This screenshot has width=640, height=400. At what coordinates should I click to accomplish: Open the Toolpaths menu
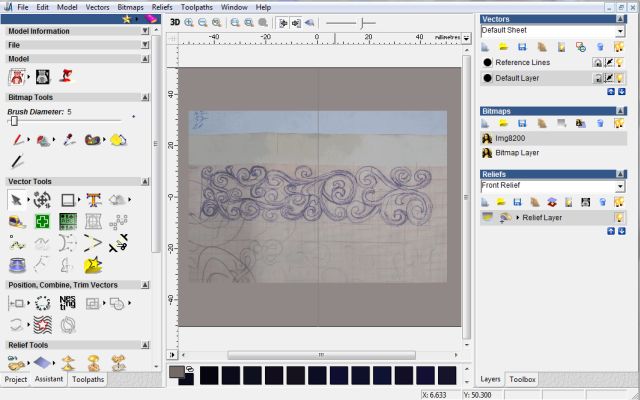(x=196, y=7)
